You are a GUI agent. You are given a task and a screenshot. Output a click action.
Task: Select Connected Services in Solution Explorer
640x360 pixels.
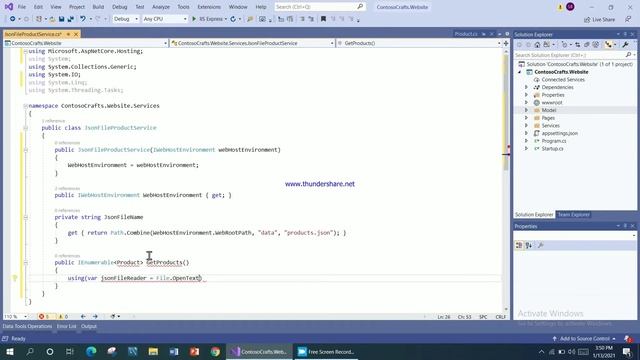(563, 80)
